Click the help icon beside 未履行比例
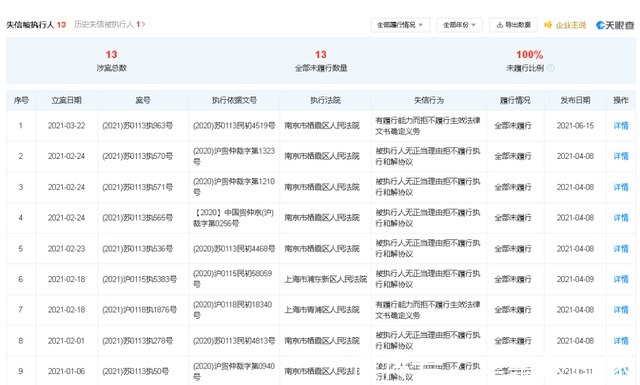The width and height of the screenshot is (640, 385). click(x=551, y=68)
